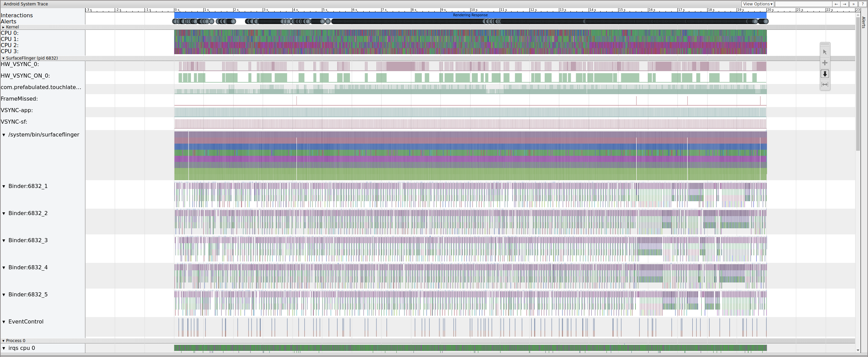Choose the timing measurement tool

tap(825, 85)
